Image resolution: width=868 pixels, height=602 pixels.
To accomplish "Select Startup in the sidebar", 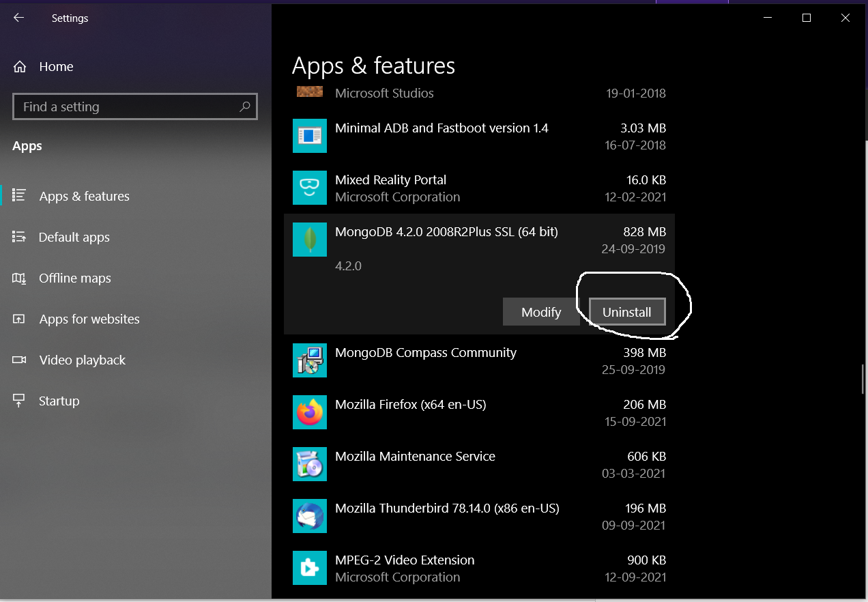I will pos(59,401).
